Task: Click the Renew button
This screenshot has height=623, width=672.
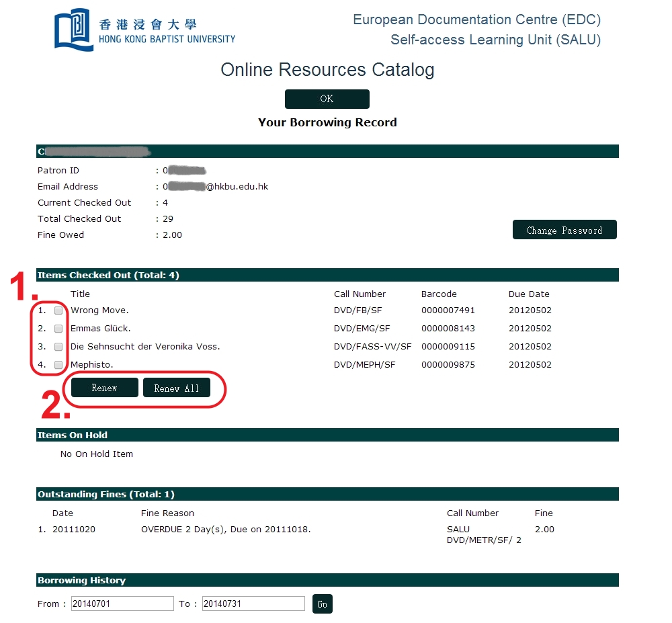Action: click(105, 388)
